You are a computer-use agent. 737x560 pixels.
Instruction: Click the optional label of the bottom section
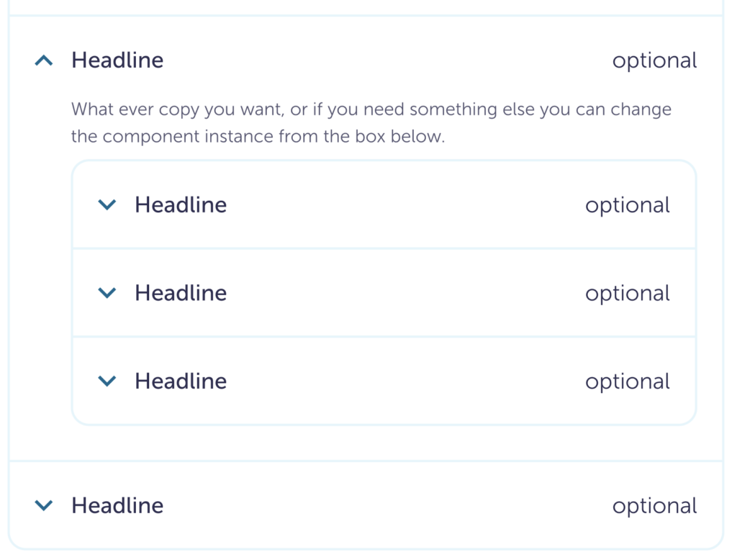click(x=654, y=506)
